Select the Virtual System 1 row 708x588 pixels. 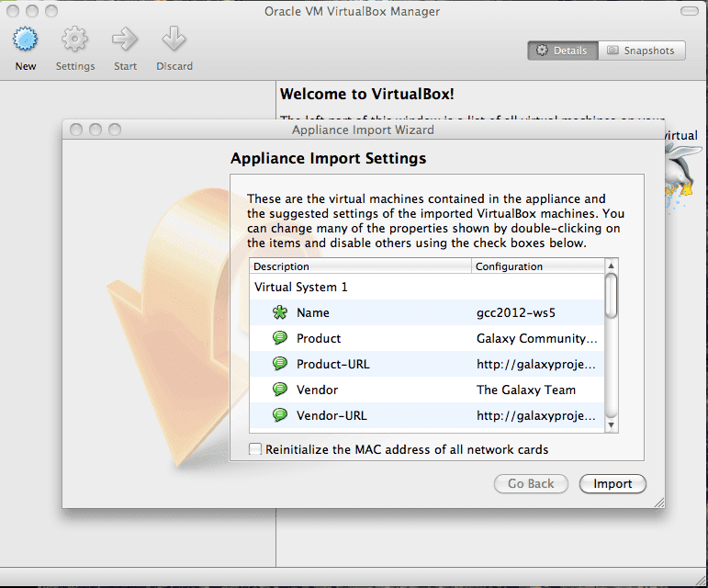click(301, 287)
